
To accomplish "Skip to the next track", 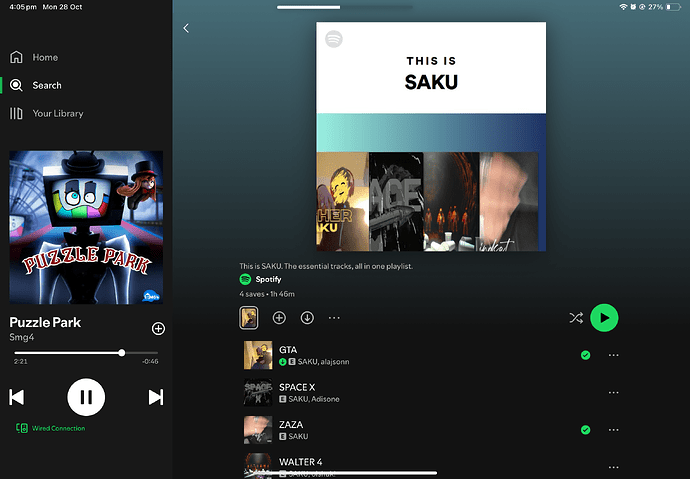I will click(156, 397).
